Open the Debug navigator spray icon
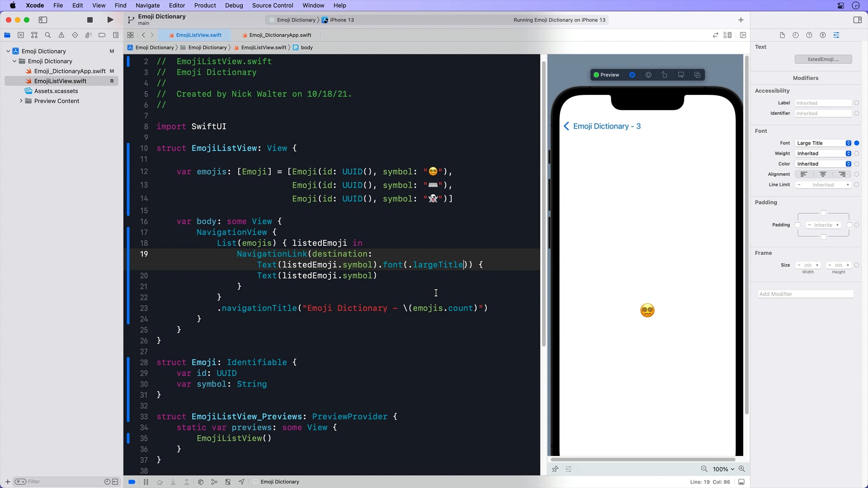The width and height of the screenshot is (868, 488). coord(89,35)
